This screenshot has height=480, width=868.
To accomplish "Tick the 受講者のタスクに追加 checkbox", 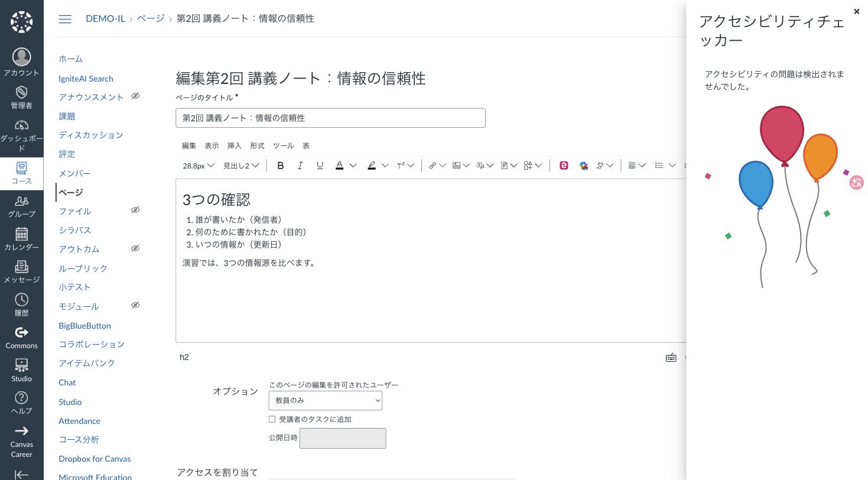I will click(272, 419).
